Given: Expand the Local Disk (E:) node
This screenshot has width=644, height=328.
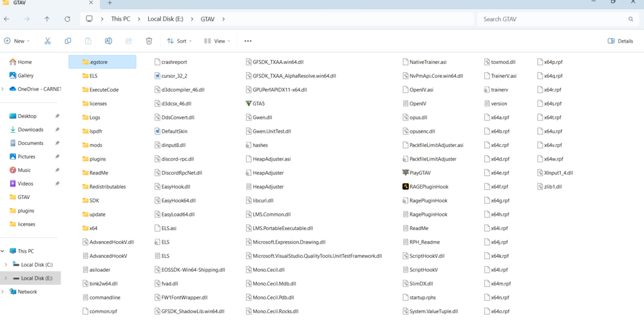Looking at the screenshot, I should click(x=5, y=278).
